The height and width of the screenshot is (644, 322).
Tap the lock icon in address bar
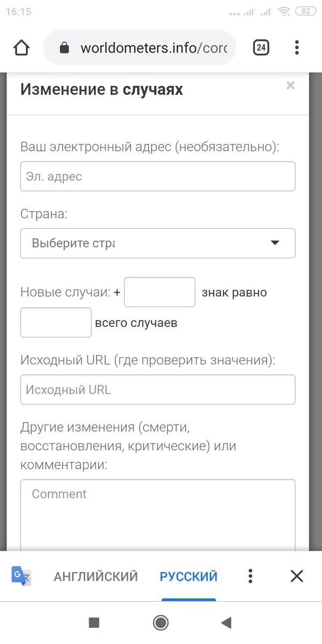(64, 48)
